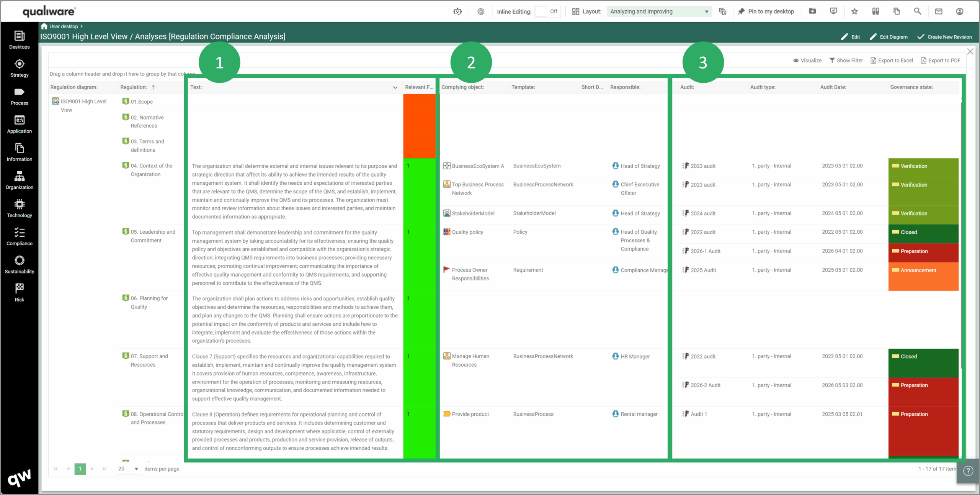
Task: Open the chatbot assistant icon in top bar
Action: [x=457, y=11]
